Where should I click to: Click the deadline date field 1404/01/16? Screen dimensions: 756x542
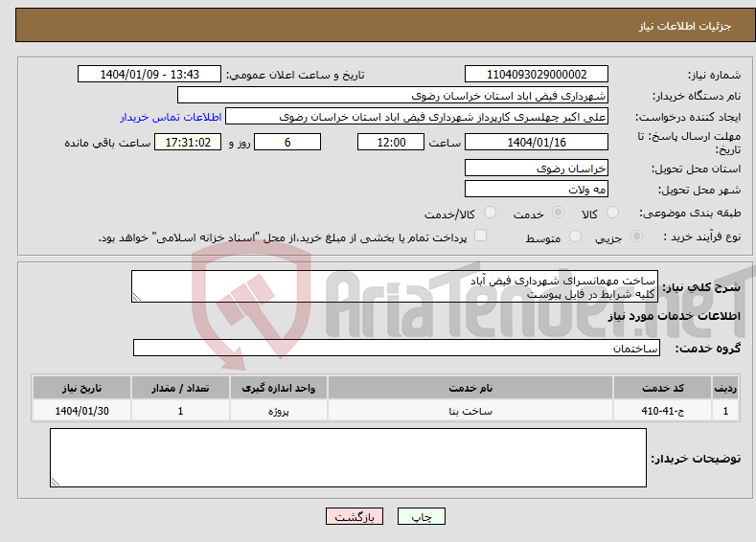(x=537, y=142)
